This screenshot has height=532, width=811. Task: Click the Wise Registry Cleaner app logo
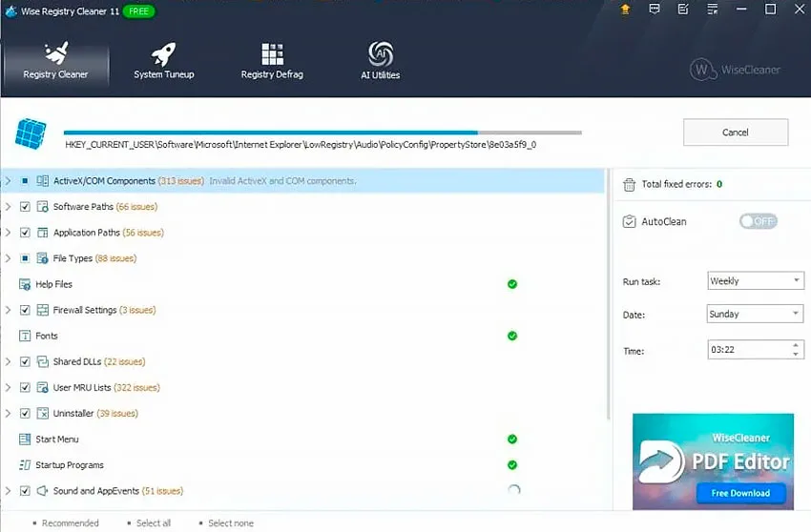coord(10,10)
